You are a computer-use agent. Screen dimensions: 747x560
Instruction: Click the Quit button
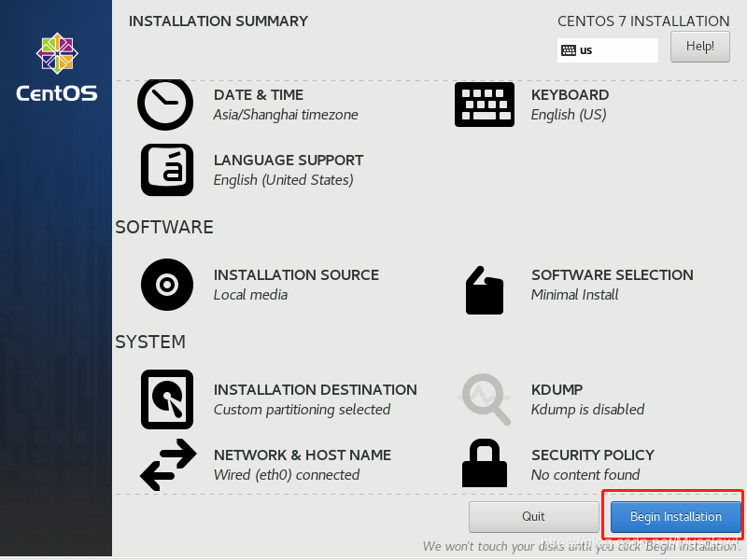coord(533,517)
